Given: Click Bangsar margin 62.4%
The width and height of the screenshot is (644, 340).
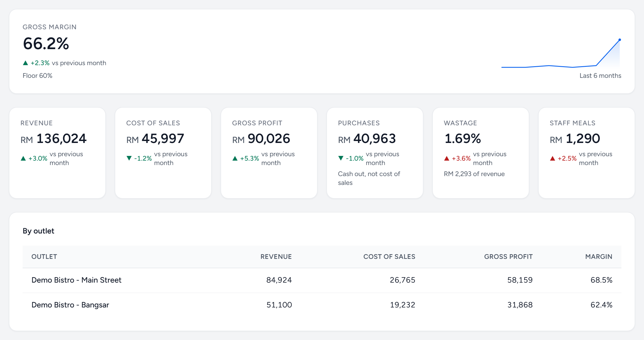Looking at the screenshot, I should [x=601, y=305].
